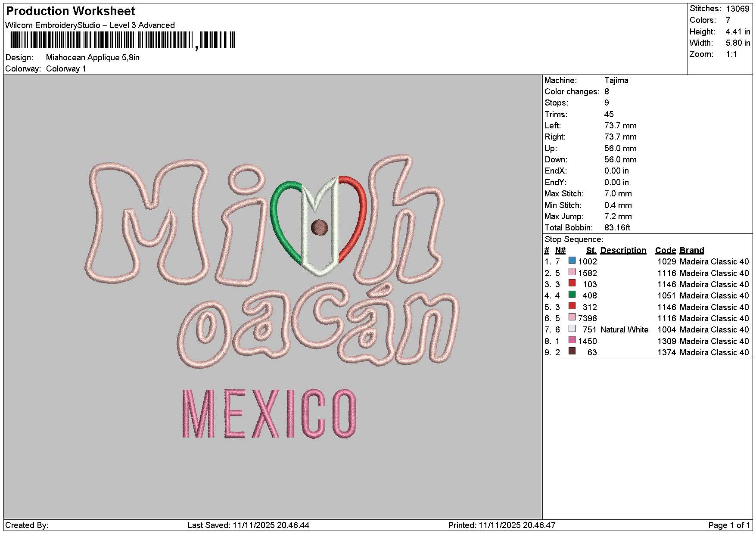Click the Max Stitch value 7.0 mm

point(618,194)
